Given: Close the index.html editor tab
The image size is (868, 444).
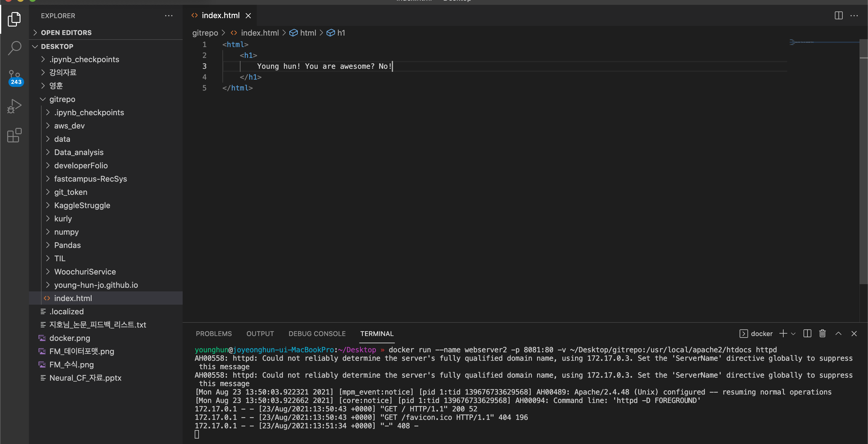Looking at the screenshot, I should click(x=248, y=15).
